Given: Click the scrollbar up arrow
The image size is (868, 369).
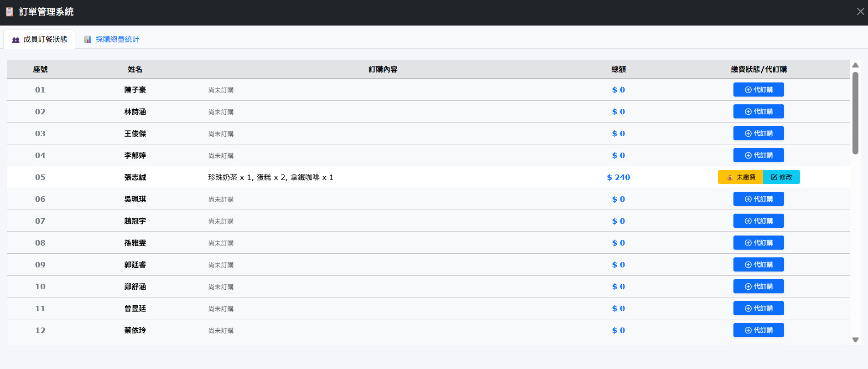Looking at the screenshot, I should tap(855, 65).
